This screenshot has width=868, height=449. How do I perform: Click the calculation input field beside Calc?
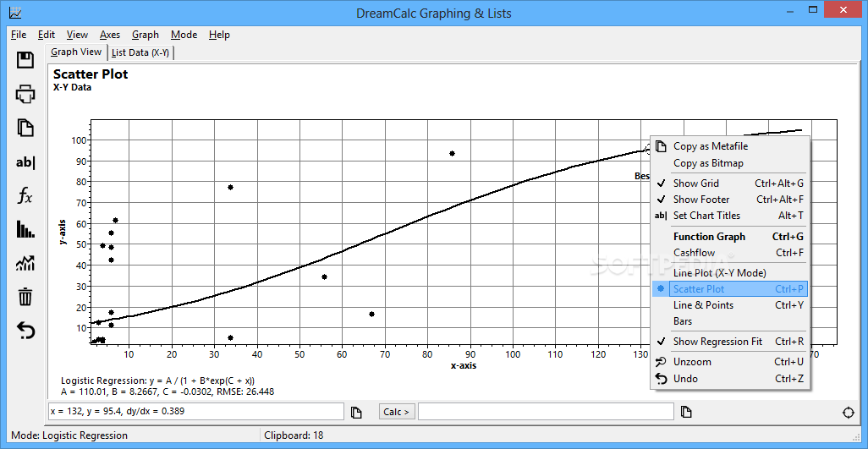coord(546,412)
